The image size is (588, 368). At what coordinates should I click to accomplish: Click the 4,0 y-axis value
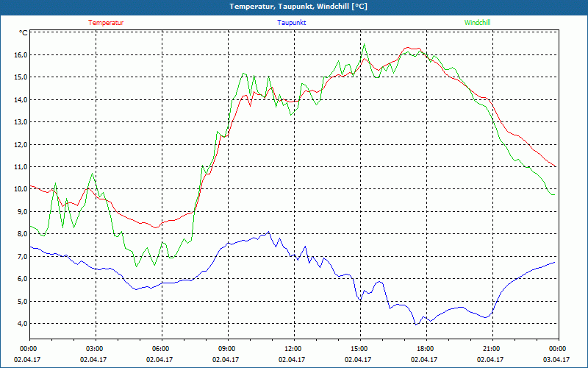(23, 323)
